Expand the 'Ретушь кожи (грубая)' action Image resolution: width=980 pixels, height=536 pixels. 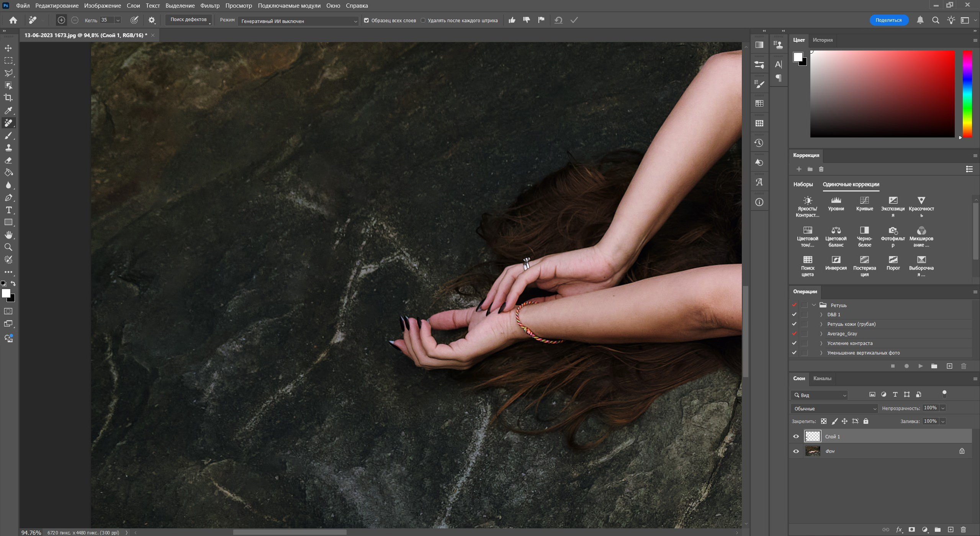(821, 324)
